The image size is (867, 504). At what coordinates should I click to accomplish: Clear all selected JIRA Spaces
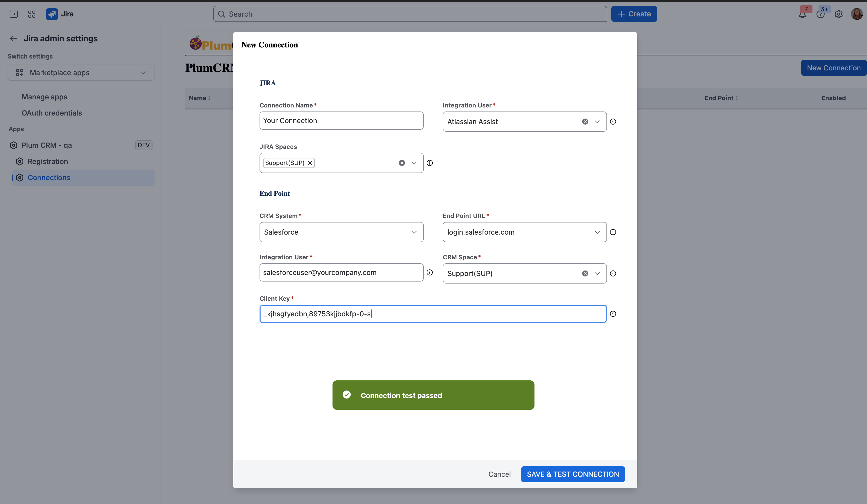coord(402,163)
